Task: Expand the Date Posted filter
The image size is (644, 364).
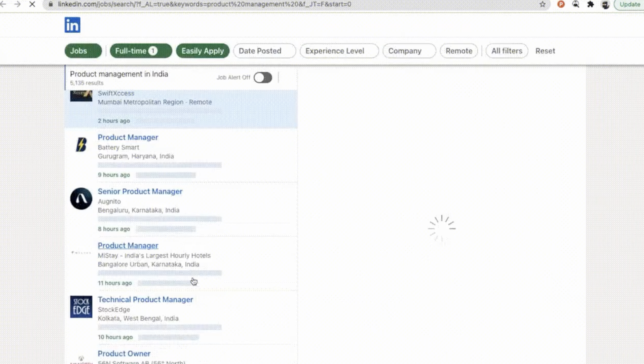Action: tap(265, 51)
